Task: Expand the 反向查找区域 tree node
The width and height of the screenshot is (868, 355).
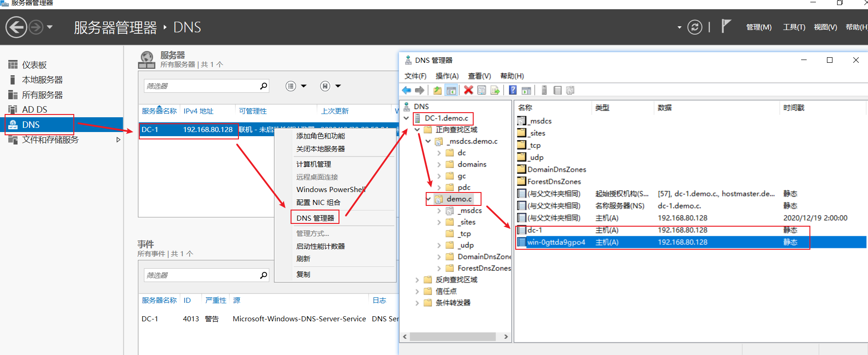Action: point(417,280)
